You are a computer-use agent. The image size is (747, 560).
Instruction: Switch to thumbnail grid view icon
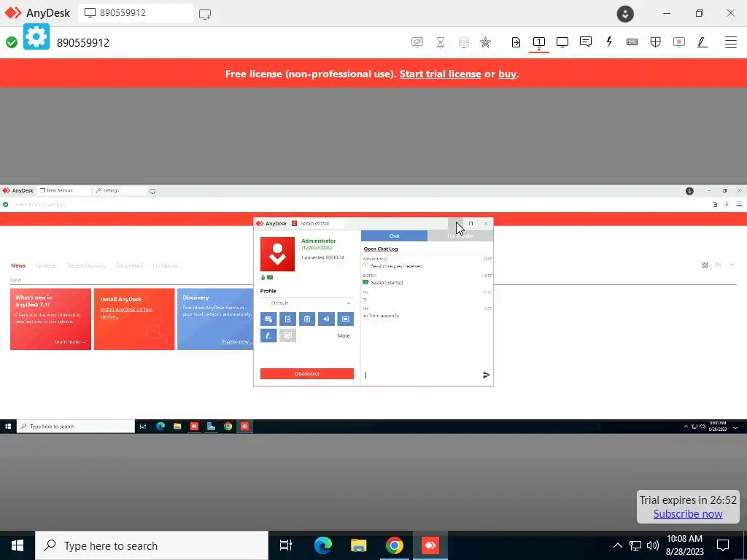705,265
